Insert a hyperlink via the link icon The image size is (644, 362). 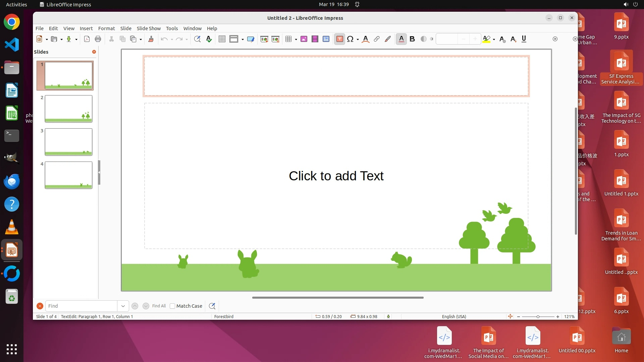[377, 39]
